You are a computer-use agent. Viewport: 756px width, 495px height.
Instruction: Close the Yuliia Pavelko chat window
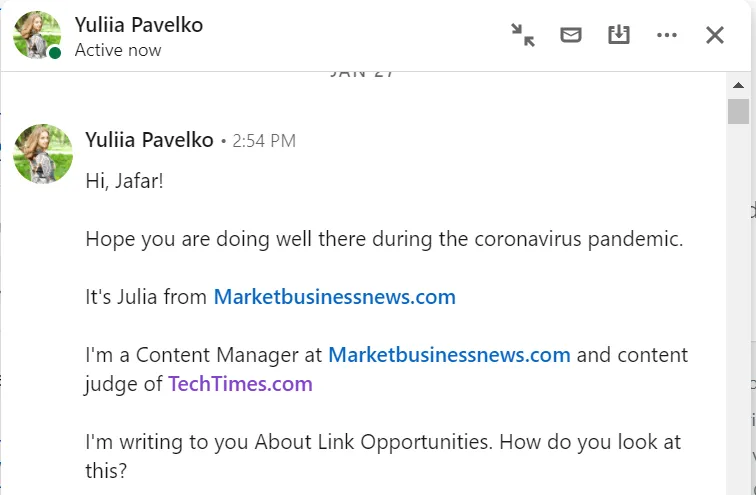click(715, 35)
